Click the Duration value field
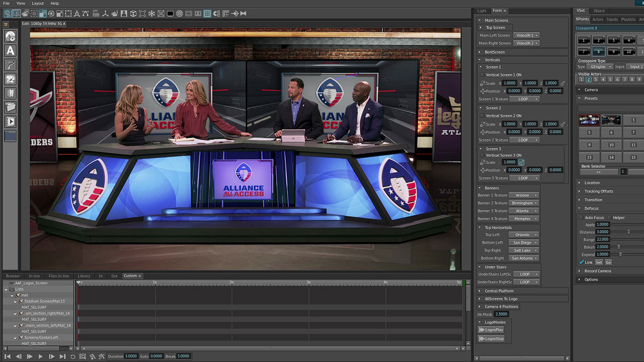644x362 pixels. 131,356
